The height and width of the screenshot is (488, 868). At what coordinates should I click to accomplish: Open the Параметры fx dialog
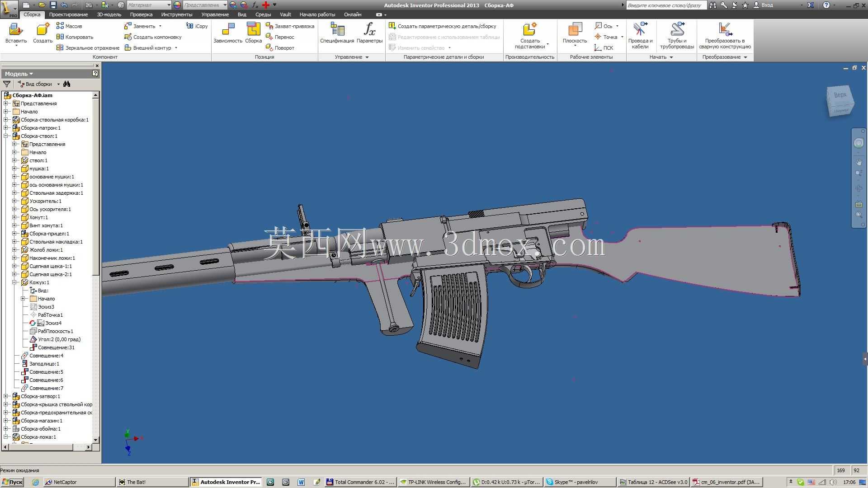point(369,33)
